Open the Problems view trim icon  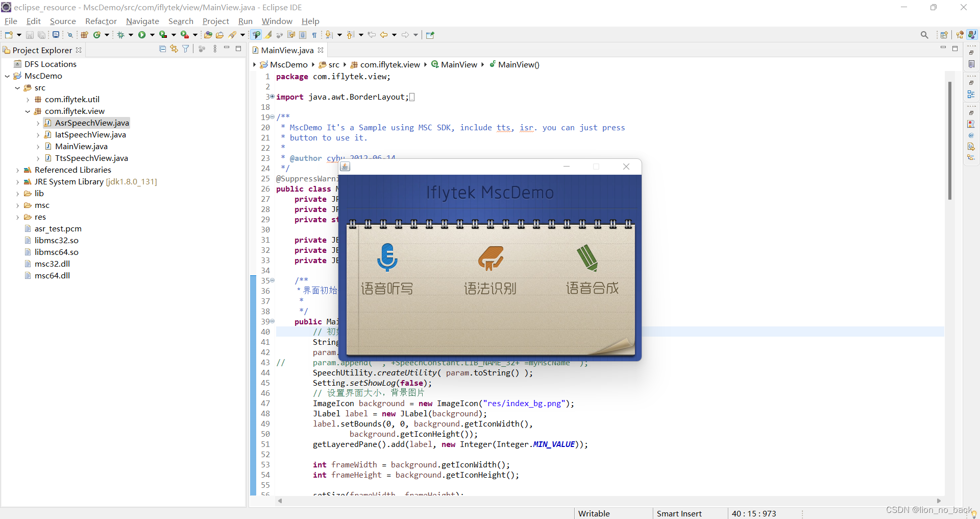971,124
